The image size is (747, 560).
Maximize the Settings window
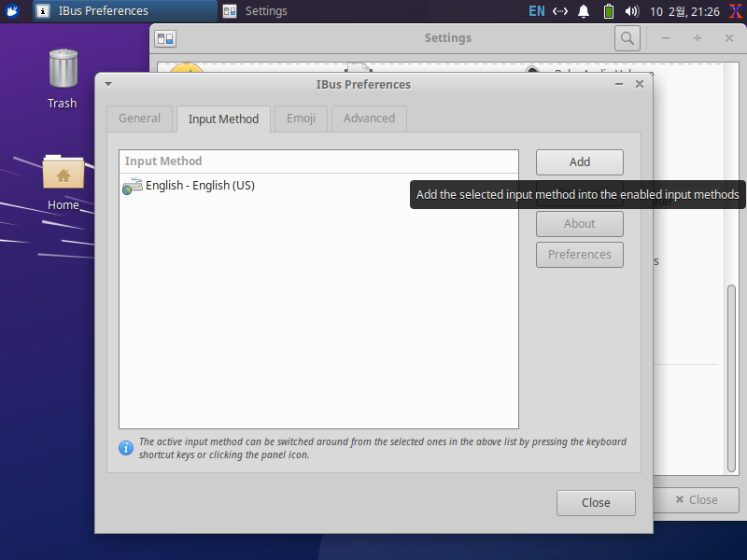(698, 38)
